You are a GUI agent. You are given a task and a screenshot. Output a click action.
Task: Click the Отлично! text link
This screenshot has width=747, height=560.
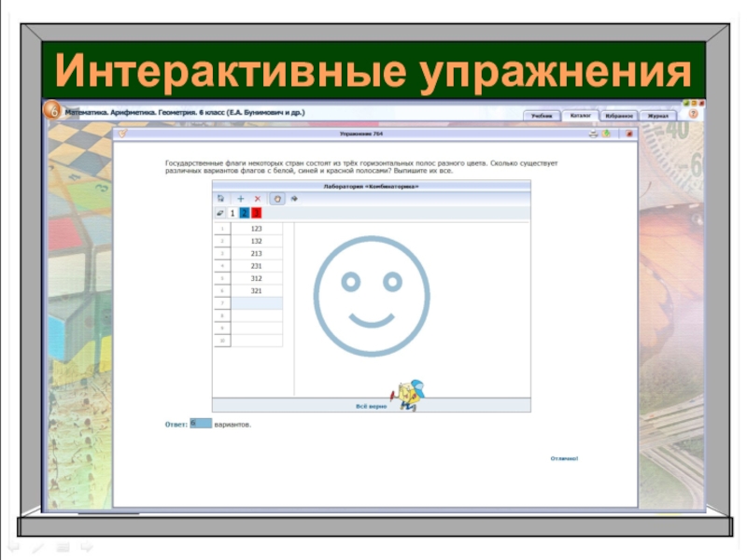(x=564, y=458)
